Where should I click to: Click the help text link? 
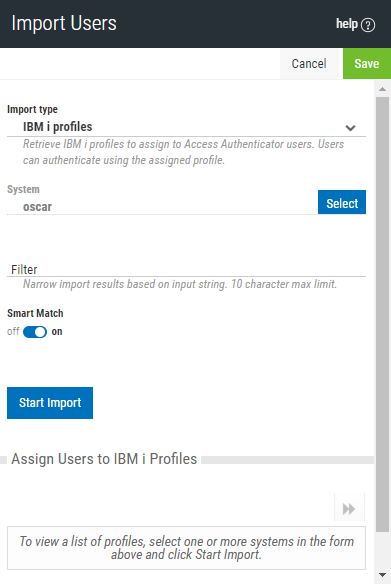click(x=347, y=24)
